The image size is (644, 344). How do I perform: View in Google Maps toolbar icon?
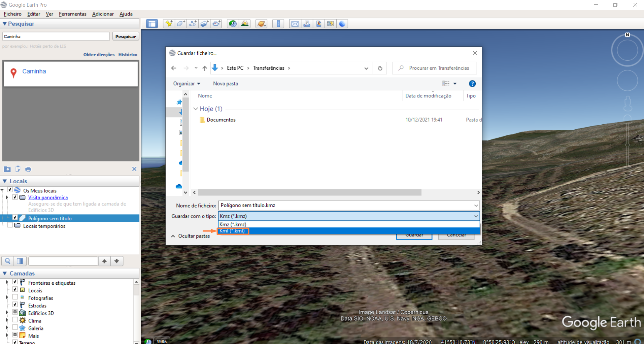click(330, 24)
